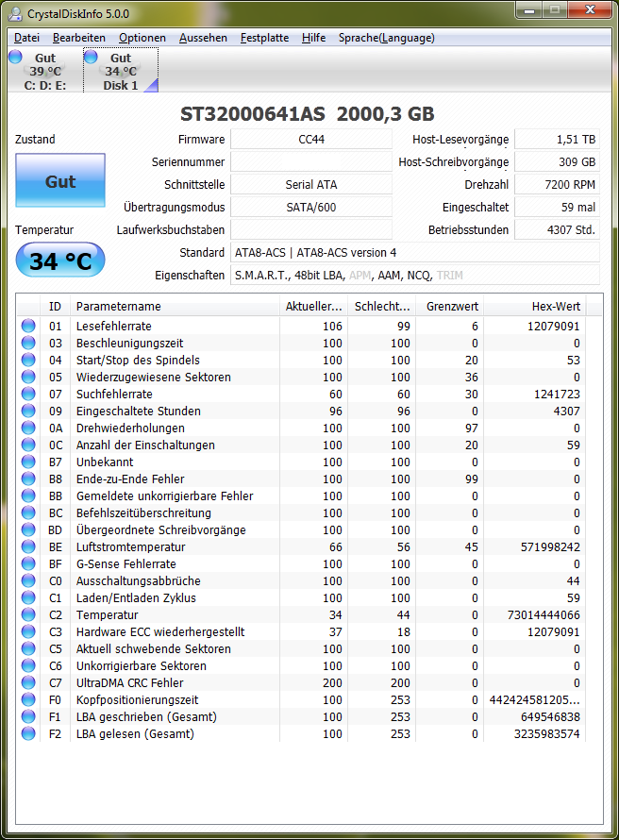Open the Datei menu

tap(26, 38)
